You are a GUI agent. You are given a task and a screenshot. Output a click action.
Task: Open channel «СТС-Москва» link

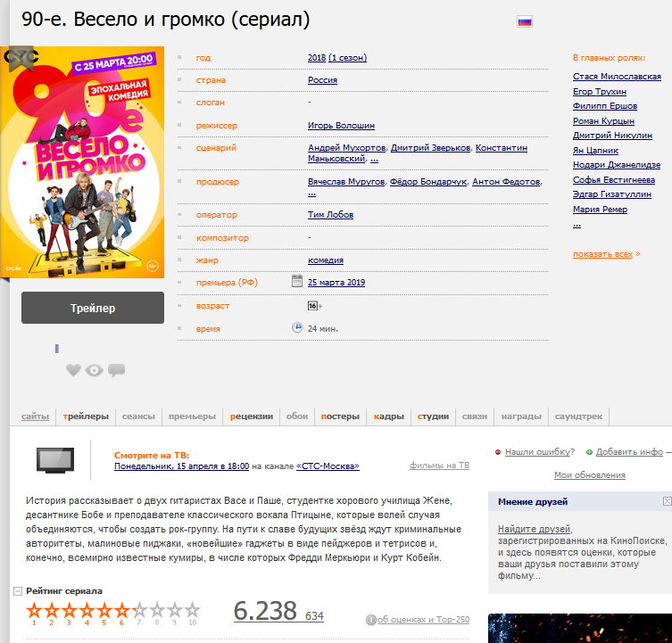tap(328, 466)
